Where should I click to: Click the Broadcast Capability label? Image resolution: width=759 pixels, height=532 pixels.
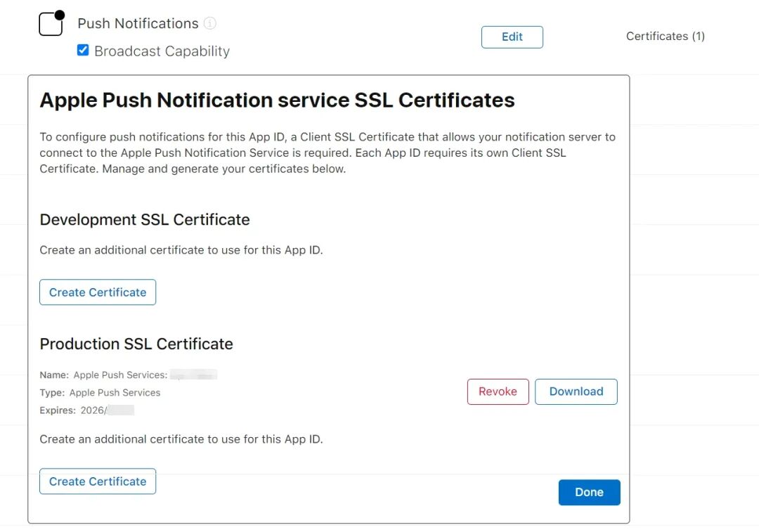pos(162,51)
